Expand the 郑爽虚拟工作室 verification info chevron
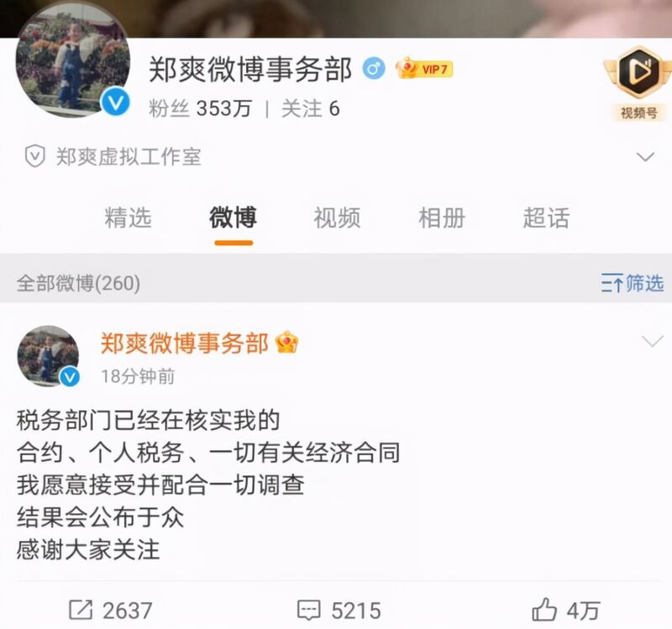The height and width of the screenshot is (629, 672). (645, 156)
